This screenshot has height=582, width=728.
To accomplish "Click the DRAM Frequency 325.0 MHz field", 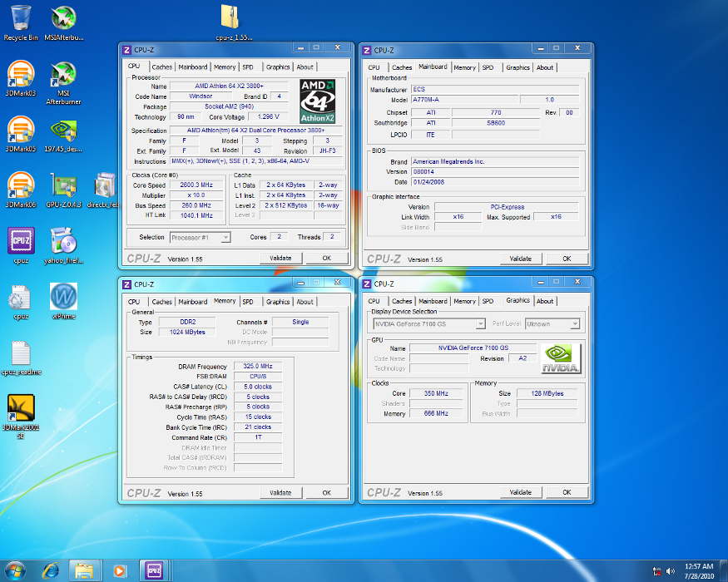I will 258,366.
